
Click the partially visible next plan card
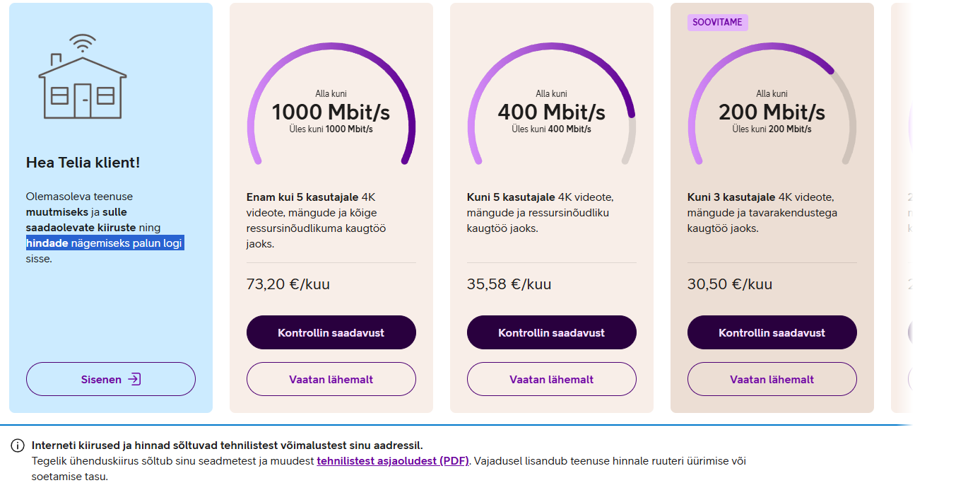(x=901, y=208)
